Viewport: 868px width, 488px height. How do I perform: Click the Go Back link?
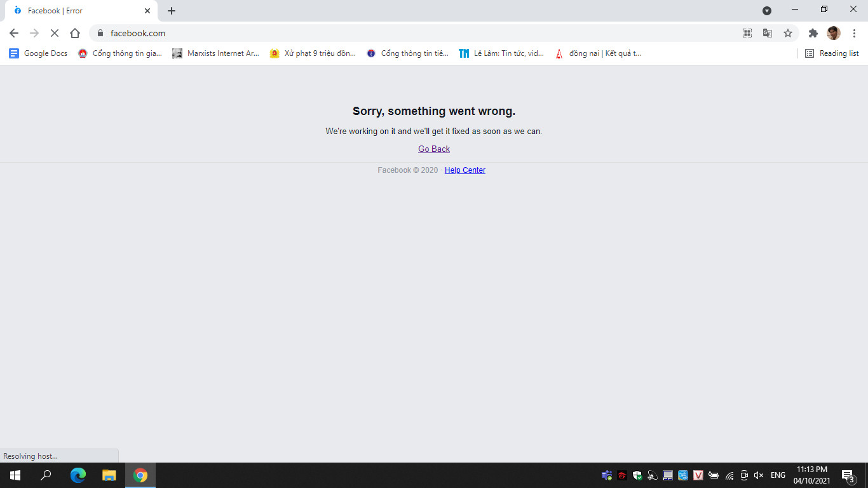click(x=434, y=149)
